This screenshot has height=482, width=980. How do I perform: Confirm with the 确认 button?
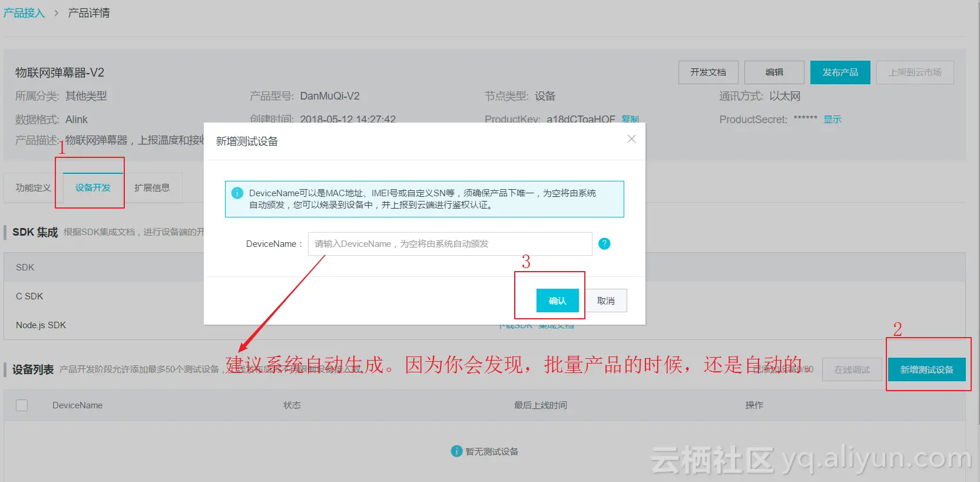(x=557, y=301)
